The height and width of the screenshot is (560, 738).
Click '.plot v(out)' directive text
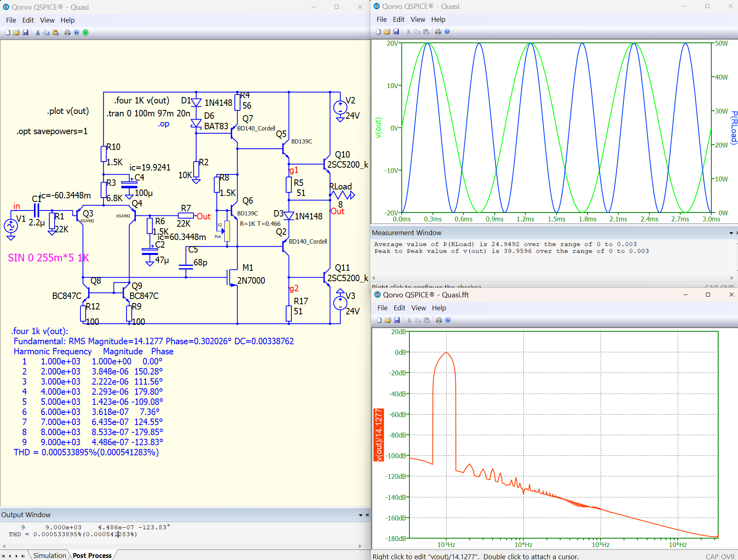pyautogui.click(x=68, y=111)
